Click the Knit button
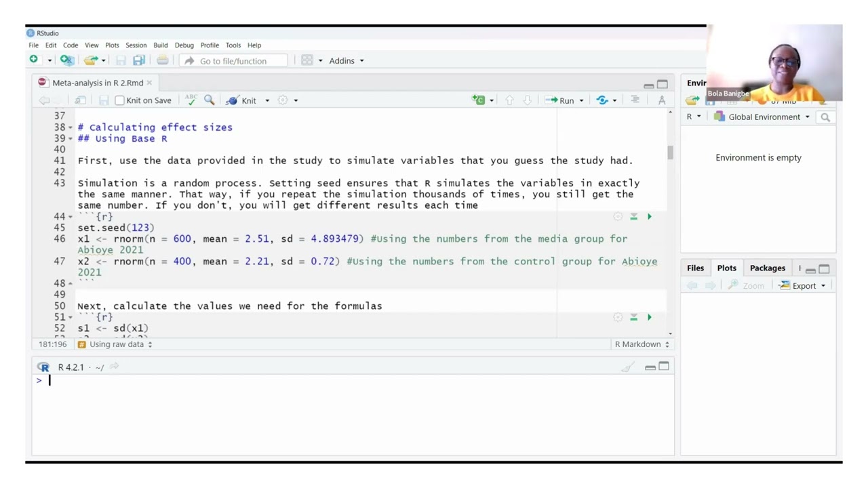Screen dimensions: 868x488 243,100
